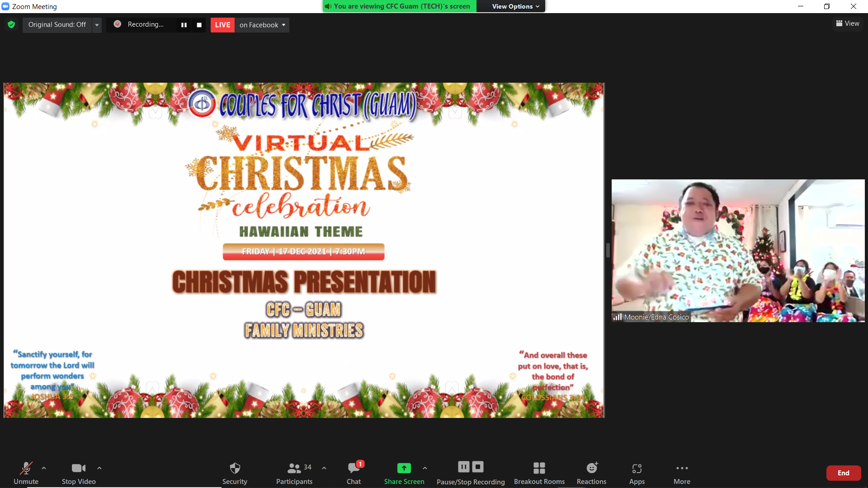
Task: Click 'You are viewing CFC Guam (TECH)'s screen' banner
Action: [400, 6]
